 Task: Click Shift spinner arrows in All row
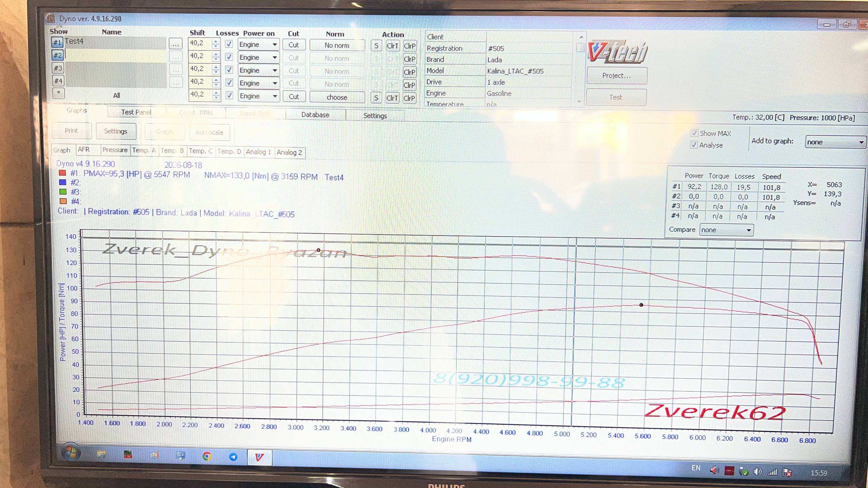216,95
